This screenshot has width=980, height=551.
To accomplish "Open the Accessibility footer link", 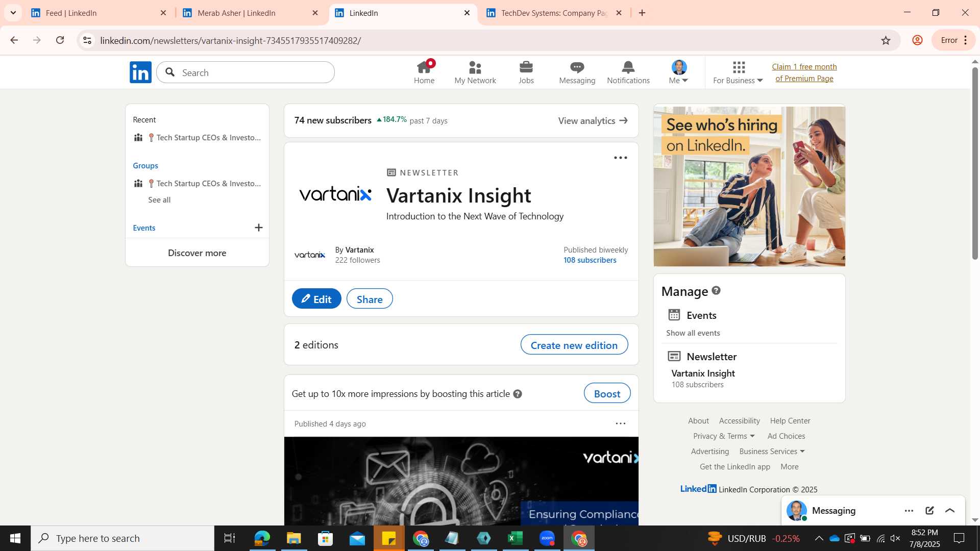I will tap(740, 421).
